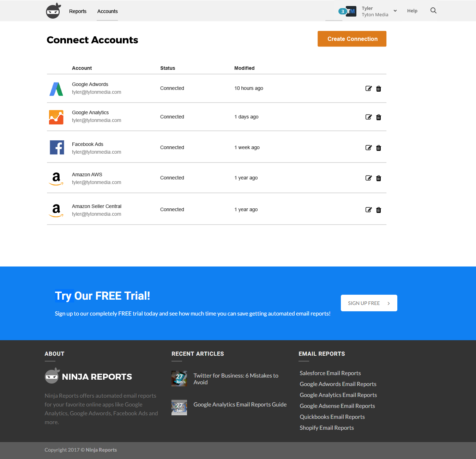Click the '1 week ago' modified value
476x459 pixels.
[x=247, y=147]
